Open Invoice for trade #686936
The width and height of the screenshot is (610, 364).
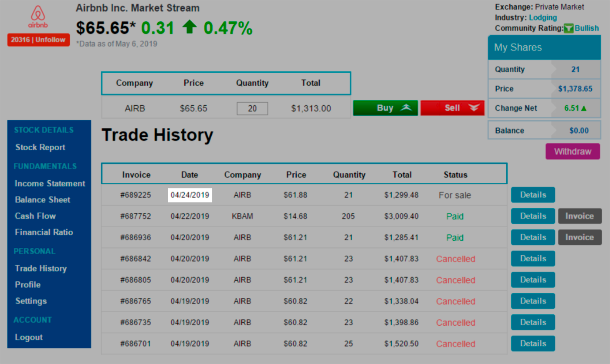[579, 237]
